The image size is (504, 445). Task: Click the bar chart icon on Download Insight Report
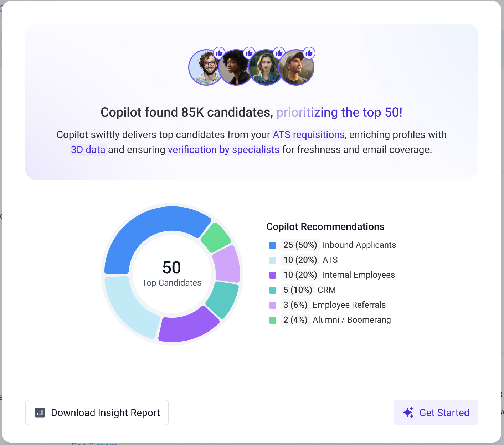coord(40,413)
